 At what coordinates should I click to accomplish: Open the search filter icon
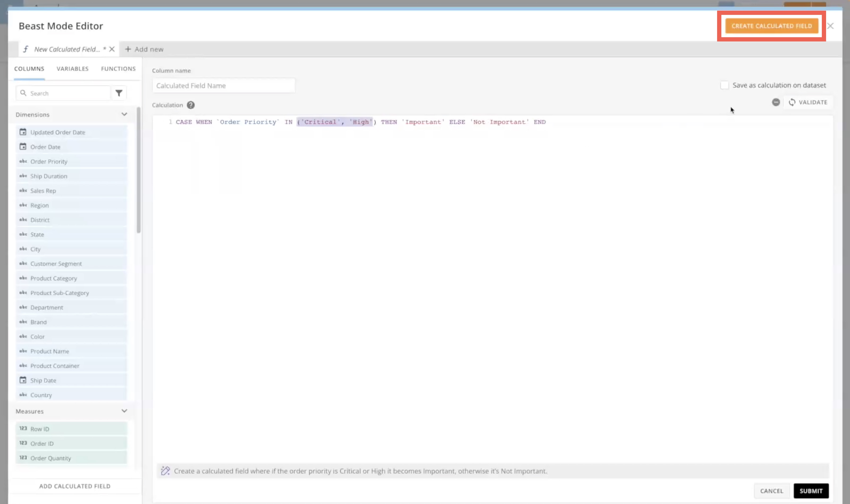tap(119, 93)
